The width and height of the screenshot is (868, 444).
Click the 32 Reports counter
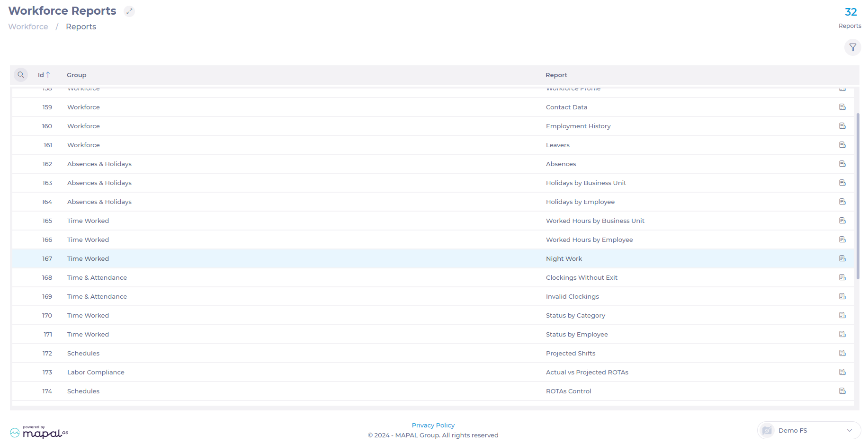click(x=850, y=18)
